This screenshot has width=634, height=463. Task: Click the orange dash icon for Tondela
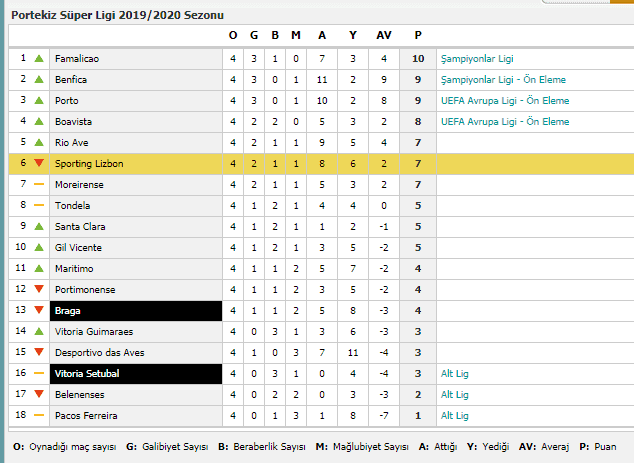click(39, 205)
